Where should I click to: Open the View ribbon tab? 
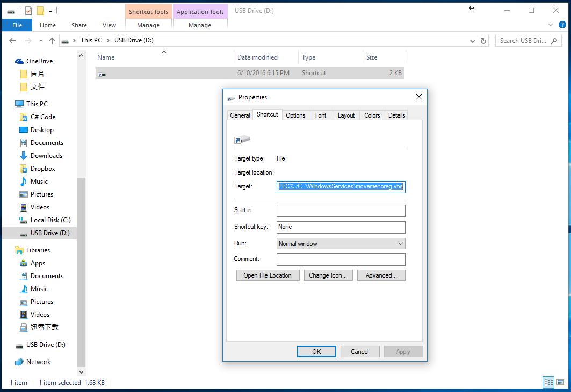pos(109,25)
